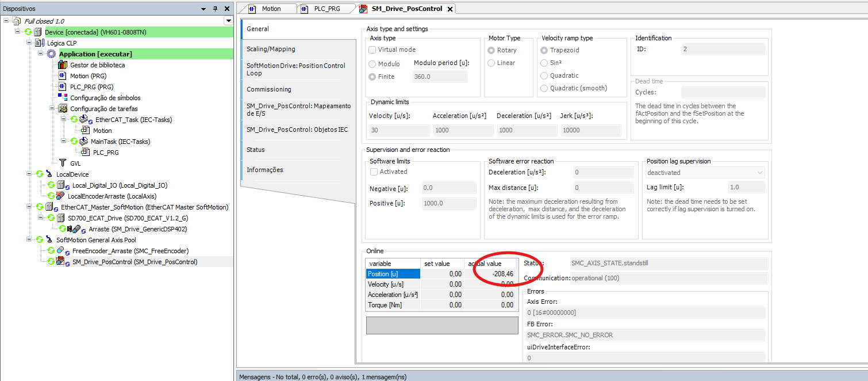
Task: Click the pin icon on Dispositivos panel
Action: pyautogui.click(x=215, y=9)
